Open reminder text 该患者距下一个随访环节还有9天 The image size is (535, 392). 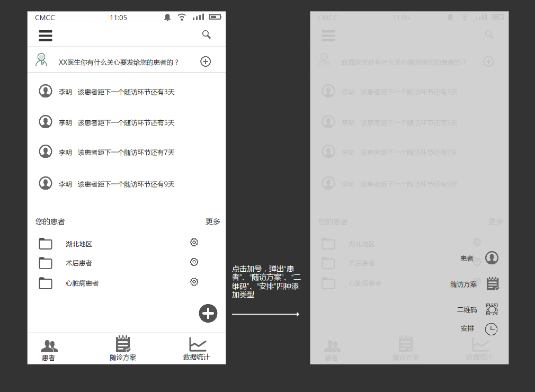(126, 184)
